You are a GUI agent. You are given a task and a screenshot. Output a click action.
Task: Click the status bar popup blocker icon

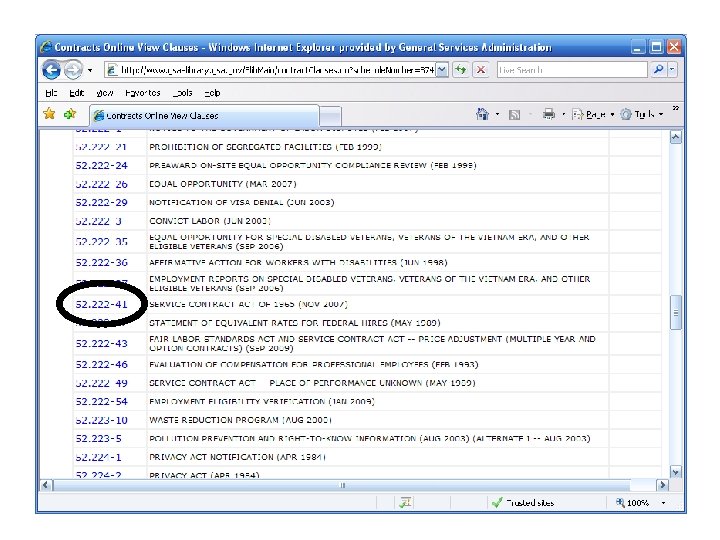[x=405, y=503]
